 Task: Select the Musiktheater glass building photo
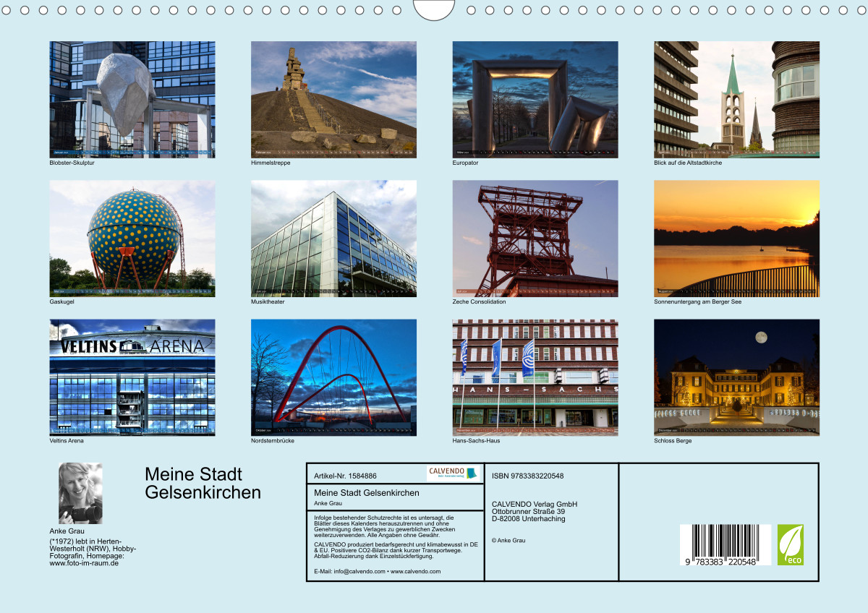click(333, 239)
